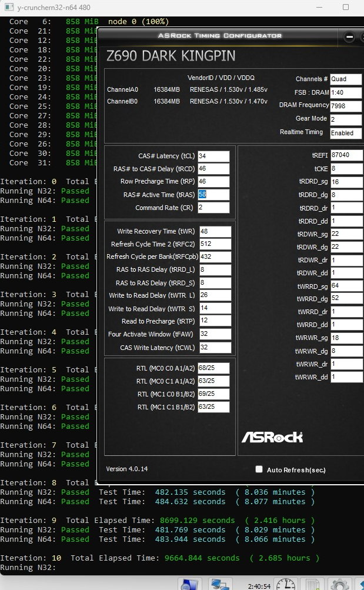Click the ChannelA0 memory row label

pyautogui.click(x=122, y=89)
